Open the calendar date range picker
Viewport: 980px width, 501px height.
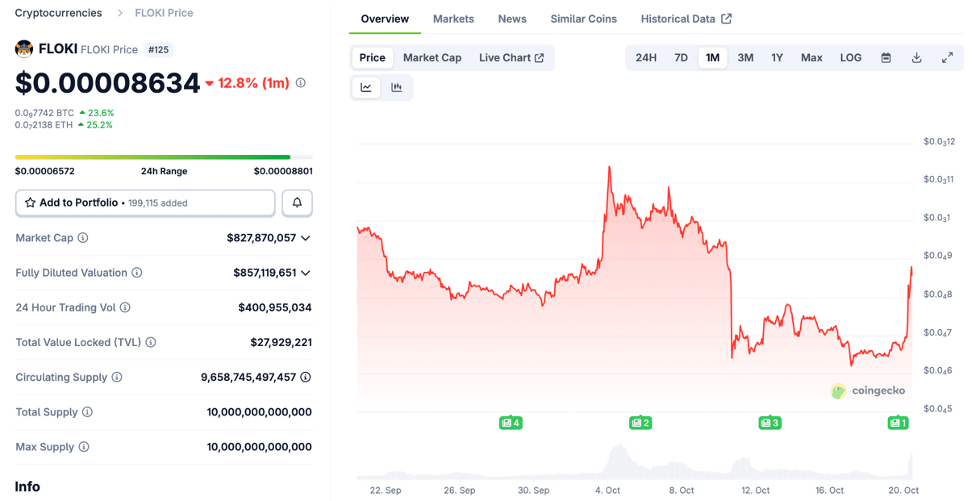pos(886,58)
